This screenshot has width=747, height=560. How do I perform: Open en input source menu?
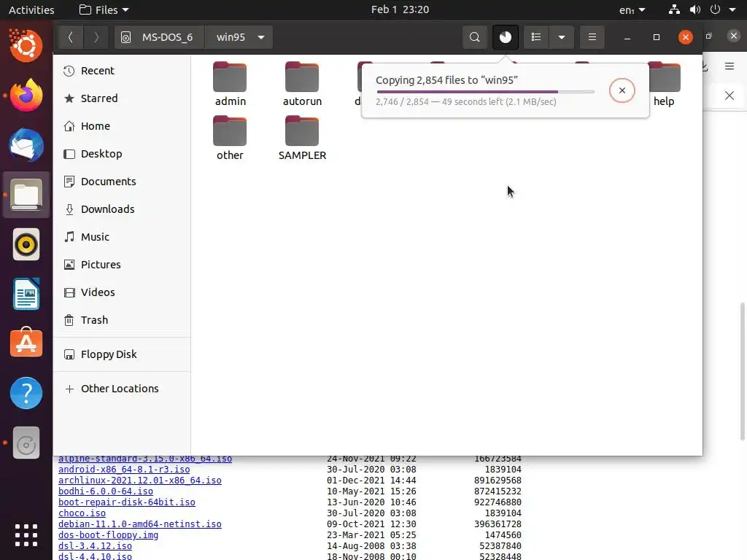(632, 9)
